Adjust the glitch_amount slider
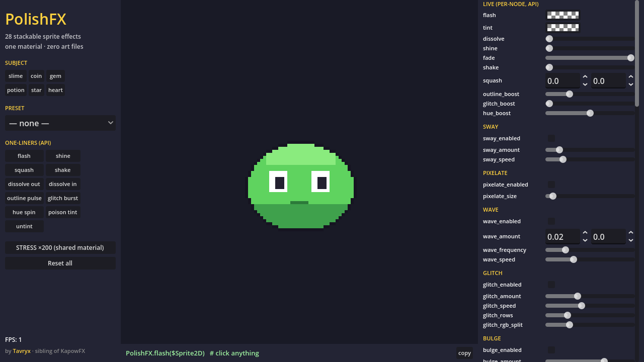 click(590, 296)
